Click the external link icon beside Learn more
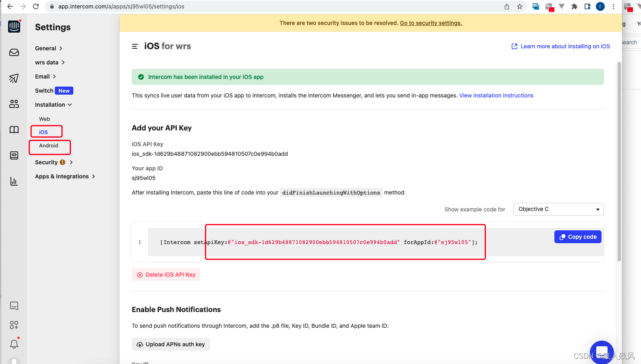The image size is (641, 364). point(514,46)
